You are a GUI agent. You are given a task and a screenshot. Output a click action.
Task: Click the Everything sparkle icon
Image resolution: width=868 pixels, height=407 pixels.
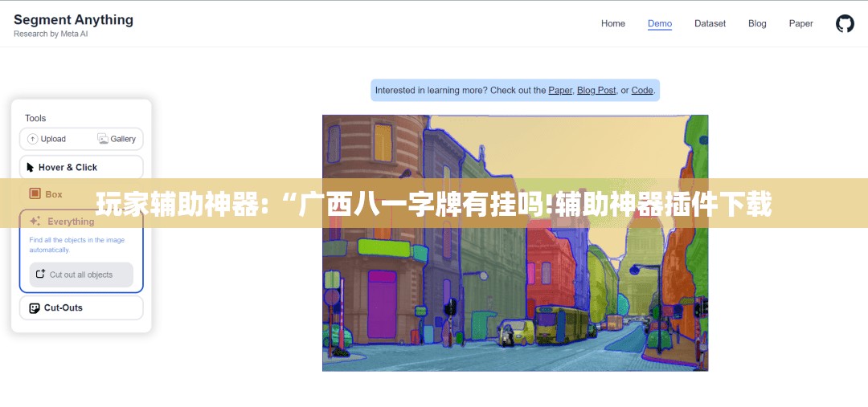pyautogui.click(x=35, y=222)
